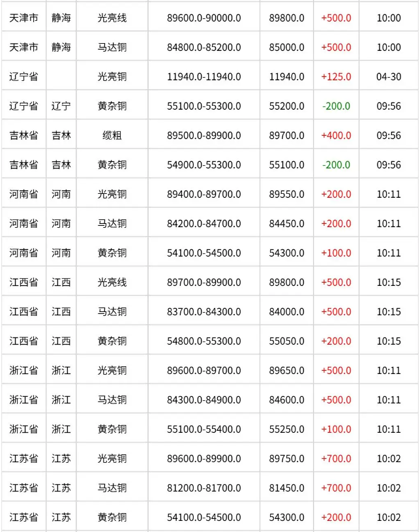The image size is (420, 532).
Task: Click the +125.0 change value
Action: (336, 76)
